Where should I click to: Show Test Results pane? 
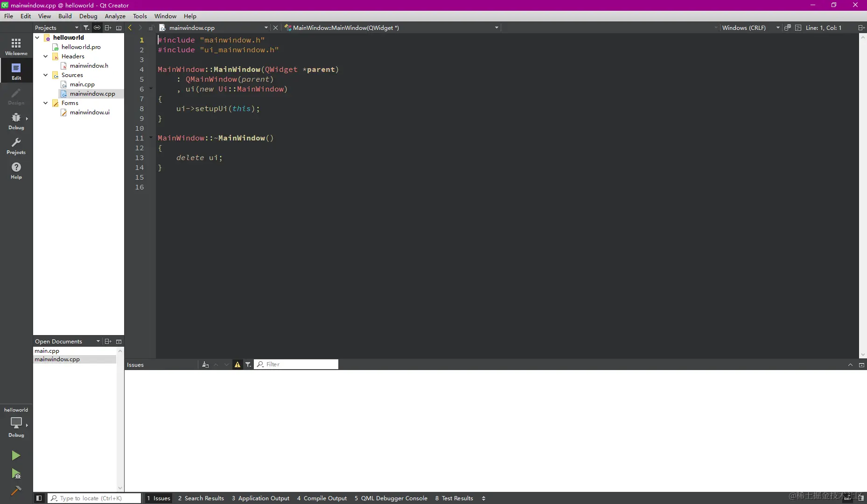click(x=454, y=498)
